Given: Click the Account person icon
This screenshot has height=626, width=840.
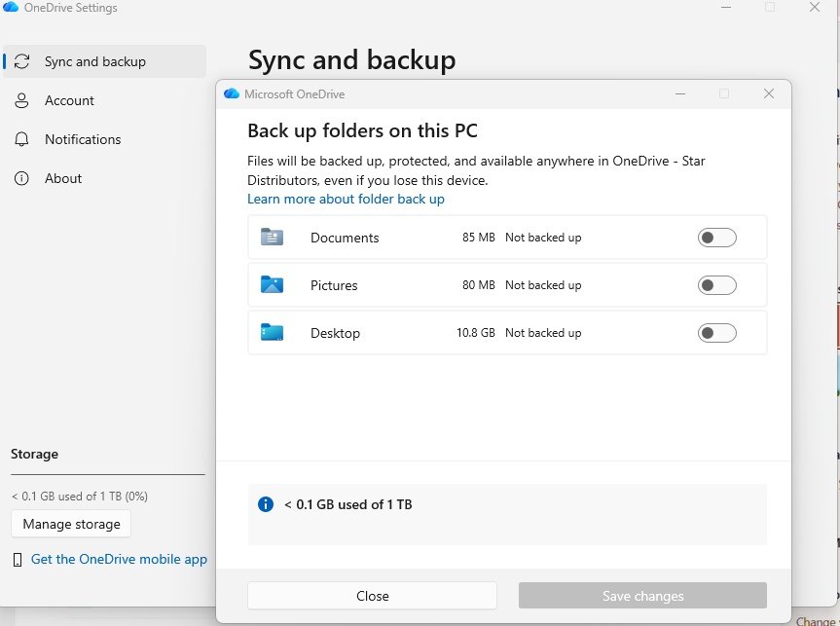Looking at the screenshot, I should [21, 100].
